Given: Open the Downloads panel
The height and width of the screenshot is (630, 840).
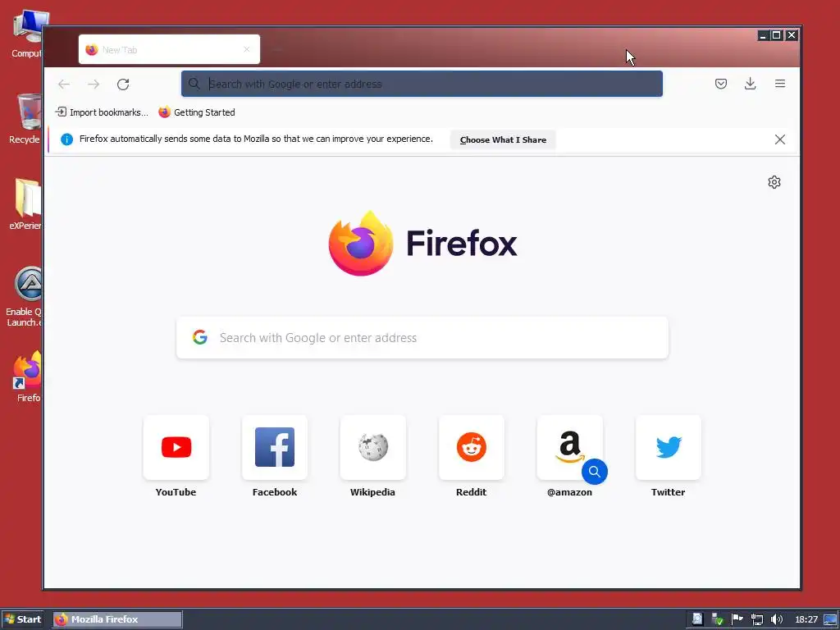Looking at the screenshot, I should pos(750,84).
